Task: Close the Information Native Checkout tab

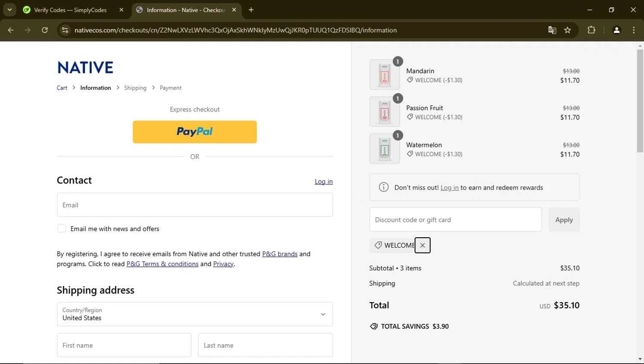Action: [234, 10]
